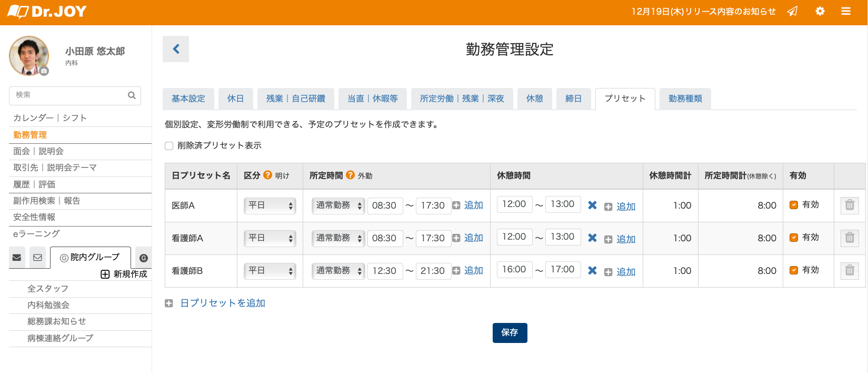Viewport: 868px width, 373px height.
Task: Open the 平日 dropdown for 医師A
Action: click(x=270, y=205)
